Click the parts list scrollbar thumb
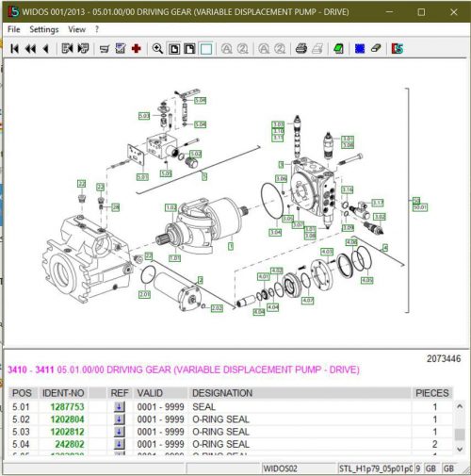This screenshot has height=476, width=471. click(x=460, y=435)
